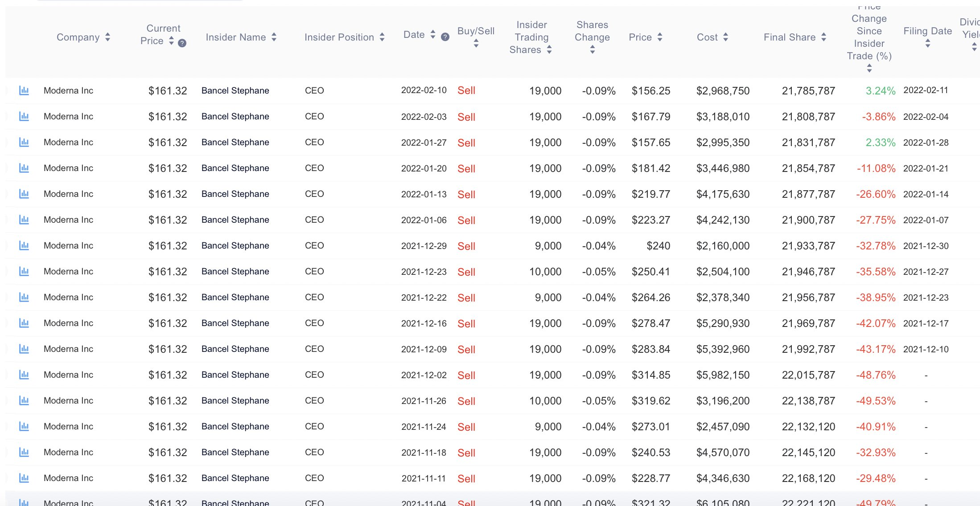980x506 pixels.
Task: Click the help icon next to Date header
Action: click(x=445, y=37)
